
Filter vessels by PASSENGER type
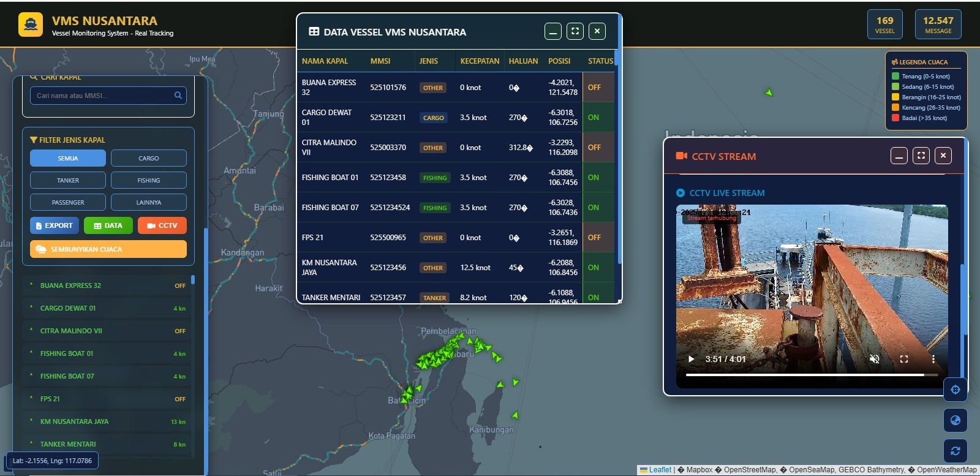(x=68, y=202)
